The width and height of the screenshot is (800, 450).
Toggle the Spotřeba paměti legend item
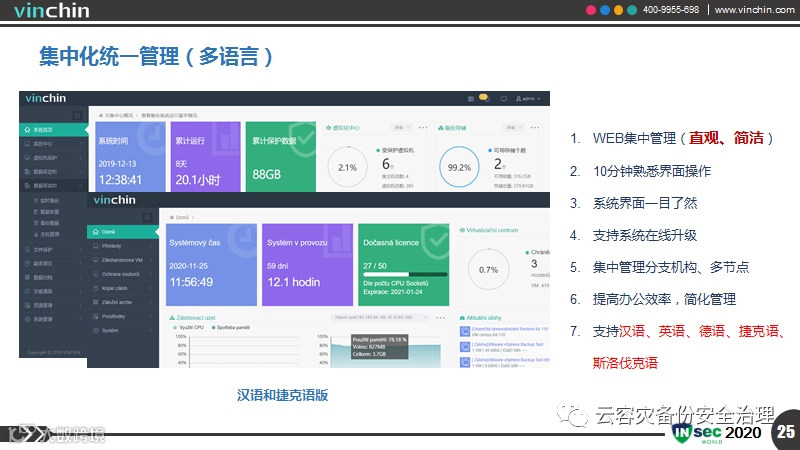[x=231, y=328]
